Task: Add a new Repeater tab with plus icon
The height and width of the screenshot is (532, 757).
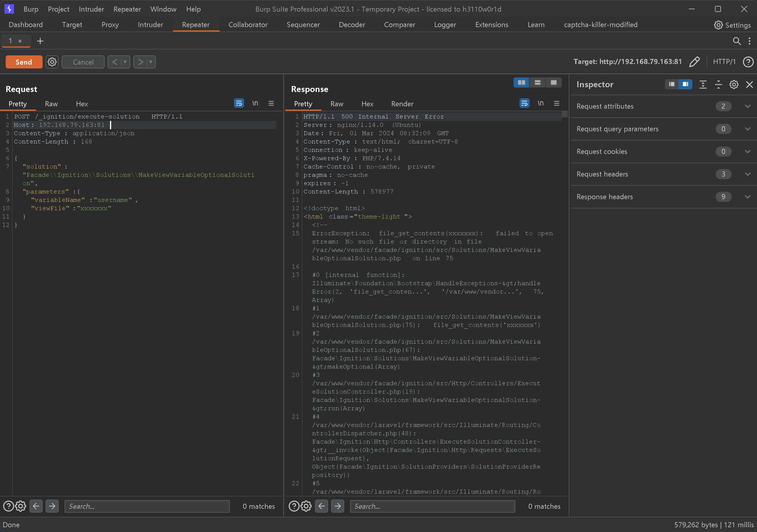Action: (x=40, y=41)
